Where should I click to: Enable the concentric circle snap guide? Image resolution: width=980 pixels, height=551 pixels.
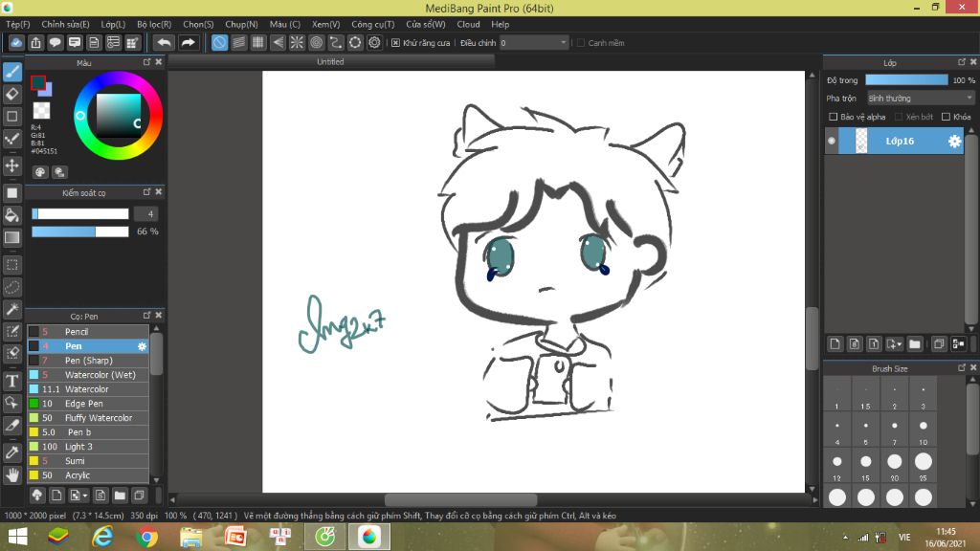[x=316, y=42]
